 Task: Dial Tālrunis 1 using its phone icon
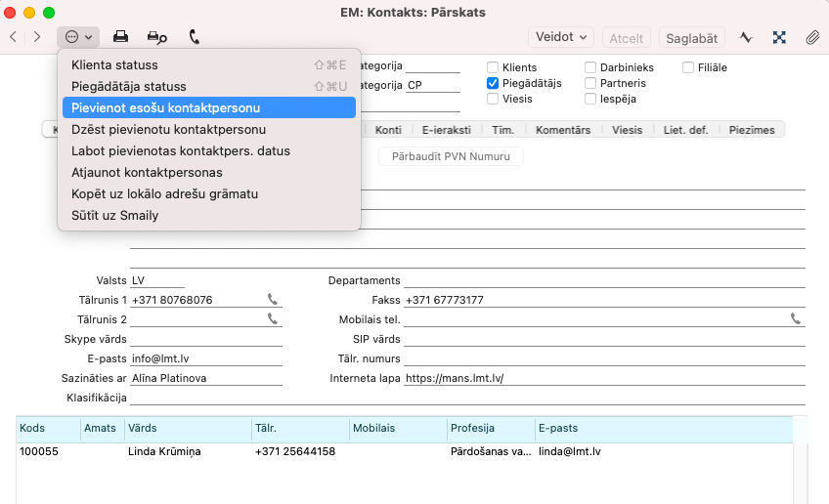tap(273, 300)
